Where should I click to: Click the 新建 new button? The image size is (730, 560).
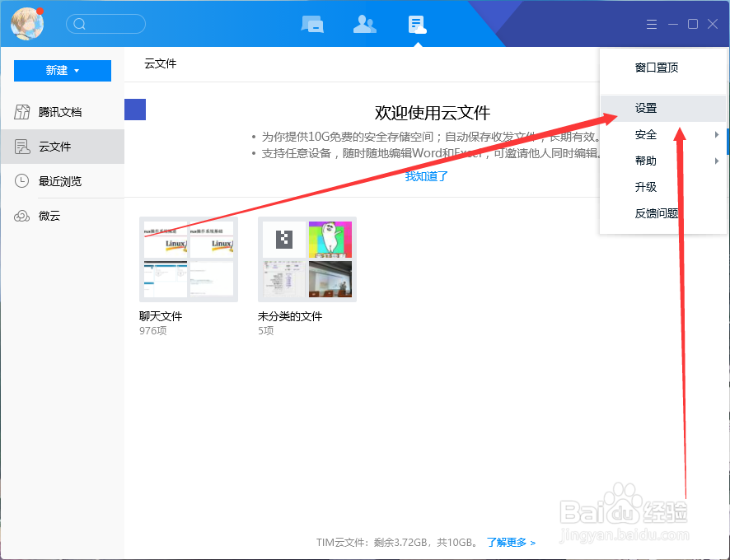(x=63, y=71)
